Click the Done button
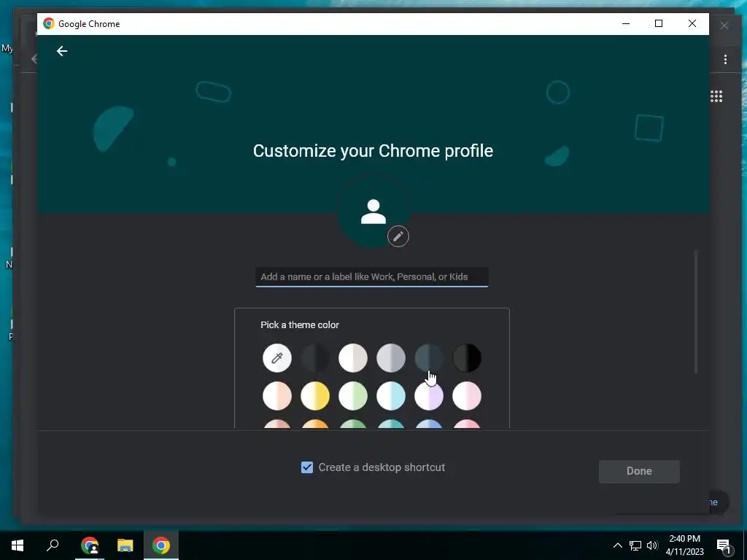Image resolution: width=747 pixels, height=560 pixels. (x=639, y=471)
